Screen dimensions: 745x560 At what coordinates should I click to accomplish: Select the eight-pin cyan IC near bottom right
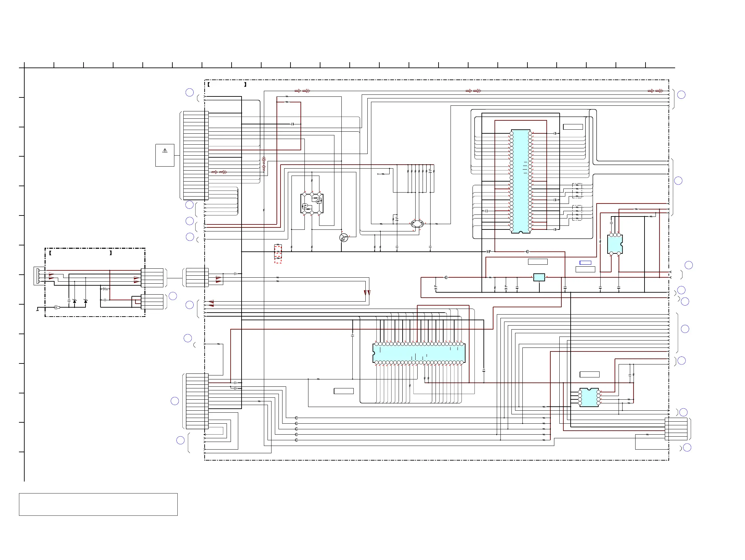[589, 397]
